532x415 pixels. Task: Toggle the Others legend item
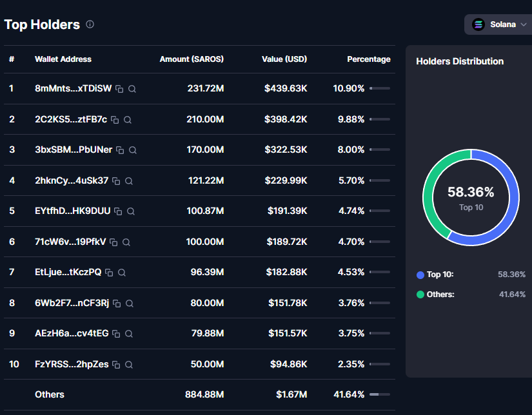tap(435, 294)
